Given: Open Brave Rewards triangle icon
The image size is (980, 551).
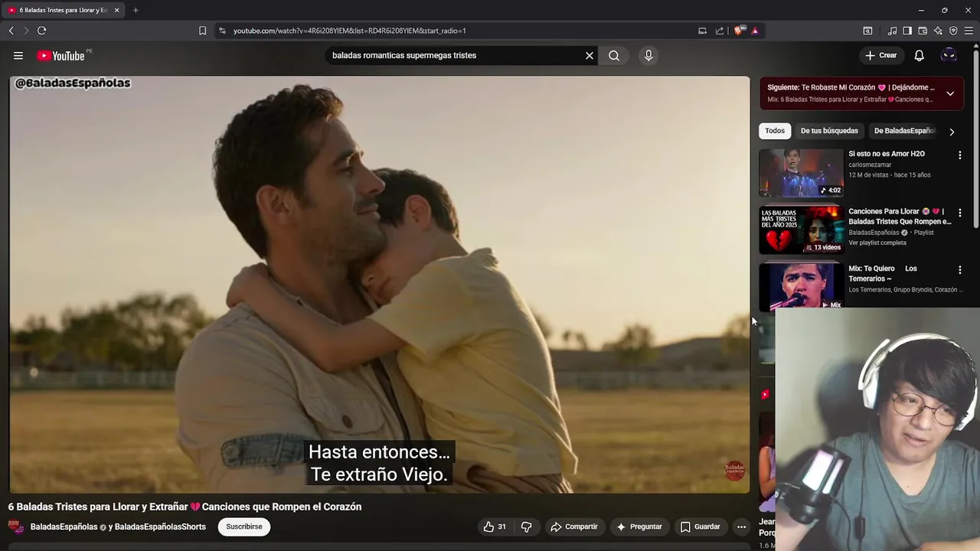Looking at the screenshot, I should (x=755, y=31).
